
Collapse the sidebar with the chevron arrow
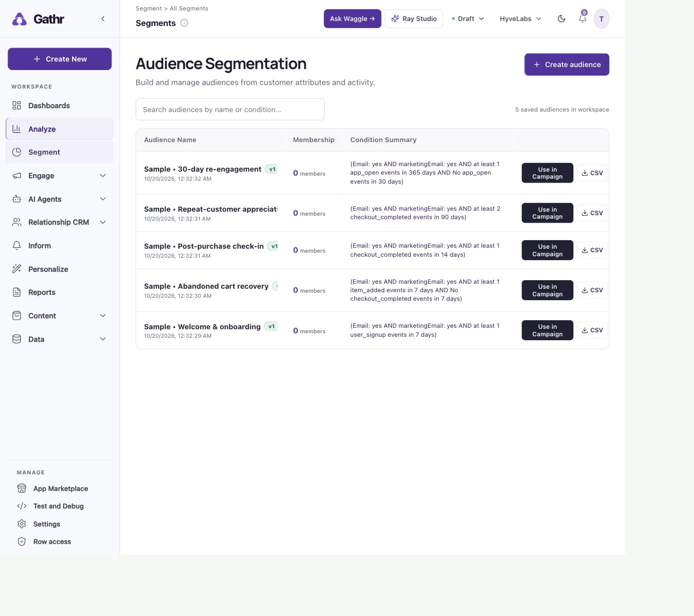tap(103, 19)
